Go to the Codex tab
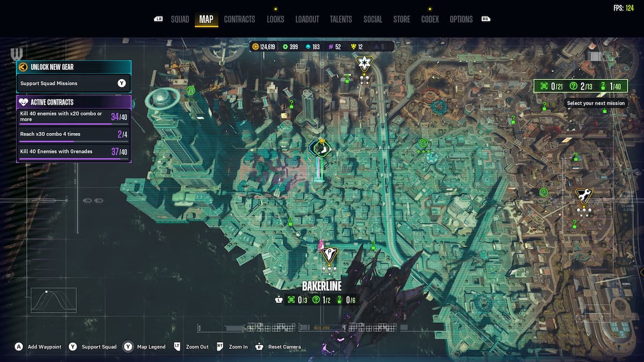 (429, 19)
